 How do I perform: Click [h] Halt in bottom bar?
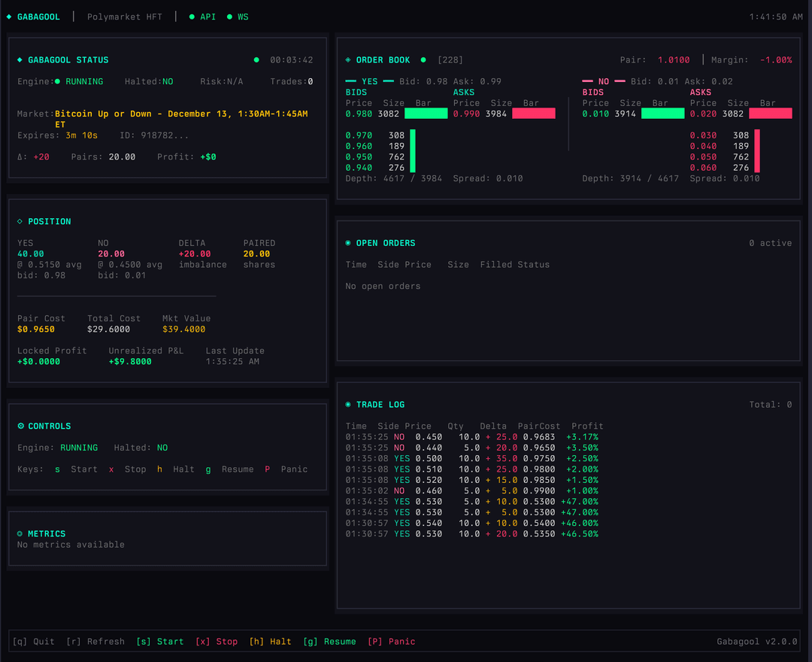(x=271, y=641)
